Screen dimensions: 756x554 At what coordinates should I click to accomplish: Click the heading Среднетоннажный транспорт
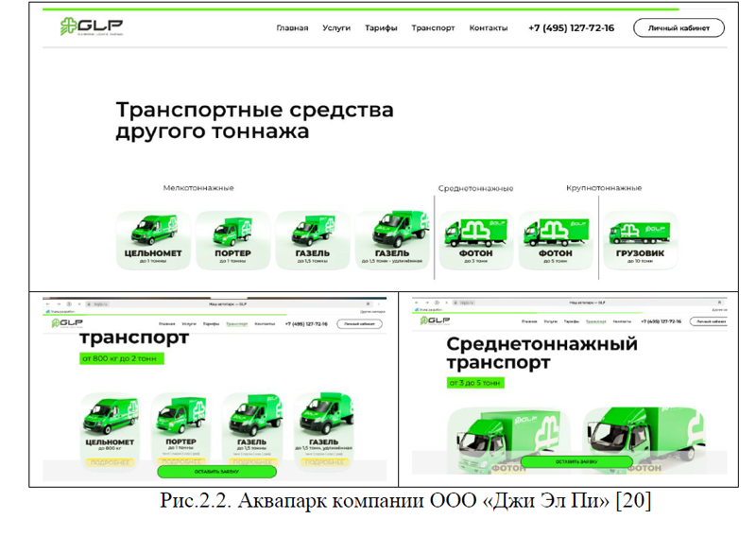[541, 353]
